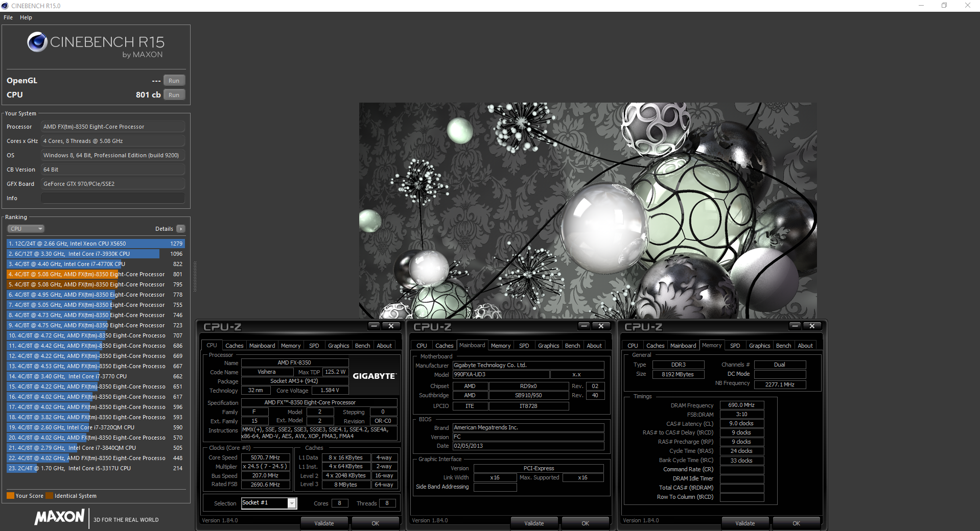Open Caches tab in right CPU-Z window
This screenshot has width=980, height=531.
[656, 346]
